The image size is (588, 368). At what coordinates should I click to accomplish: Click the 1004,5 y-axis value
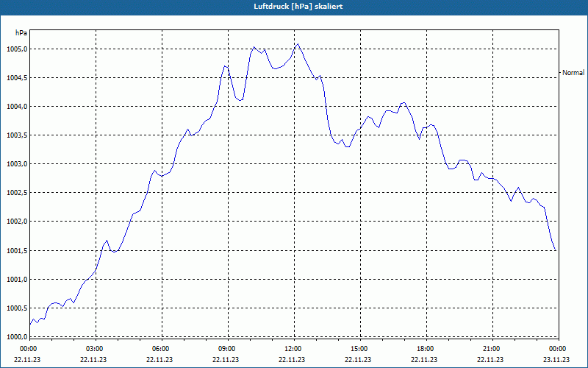pyautogui.click(x=16, y=78)
